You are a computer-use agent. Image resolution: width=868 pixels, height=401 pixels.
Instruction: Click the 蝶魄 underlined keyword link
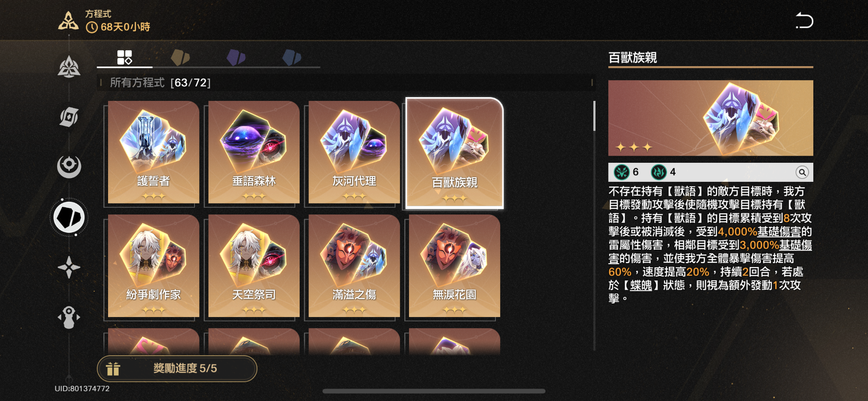641,285
